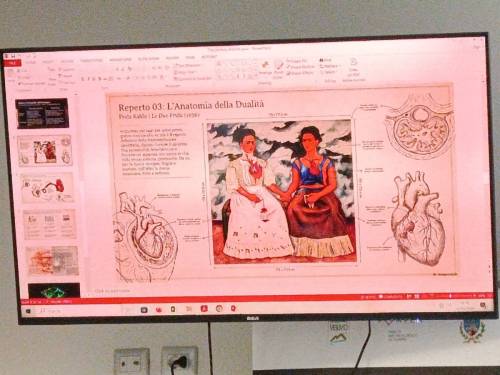Screen dimensions: 500x375
Task: Toggle the Notes pane from status bar
Action: click(367, 297)
